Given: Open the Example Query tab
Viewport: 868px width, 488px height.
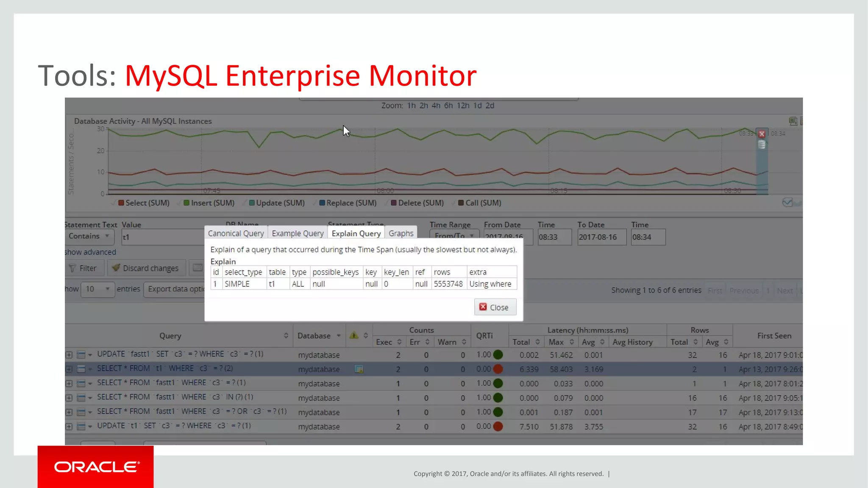Looking at the screenshot, I should pyautogui.click(x=298, y=233).
